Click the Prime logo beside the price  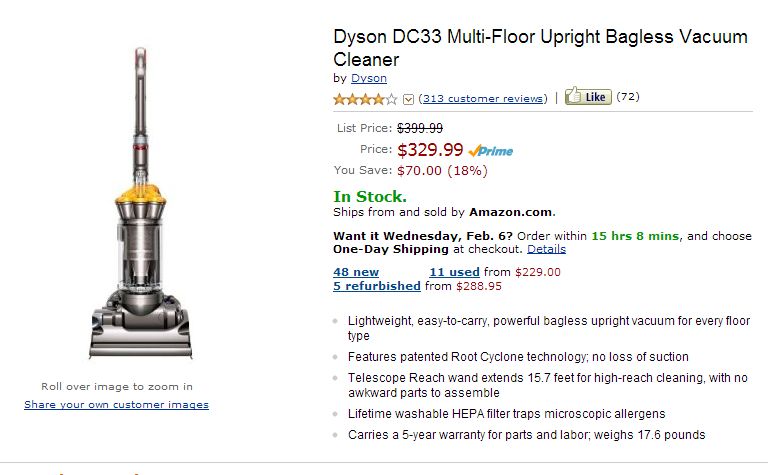click(x=491, y=151)
